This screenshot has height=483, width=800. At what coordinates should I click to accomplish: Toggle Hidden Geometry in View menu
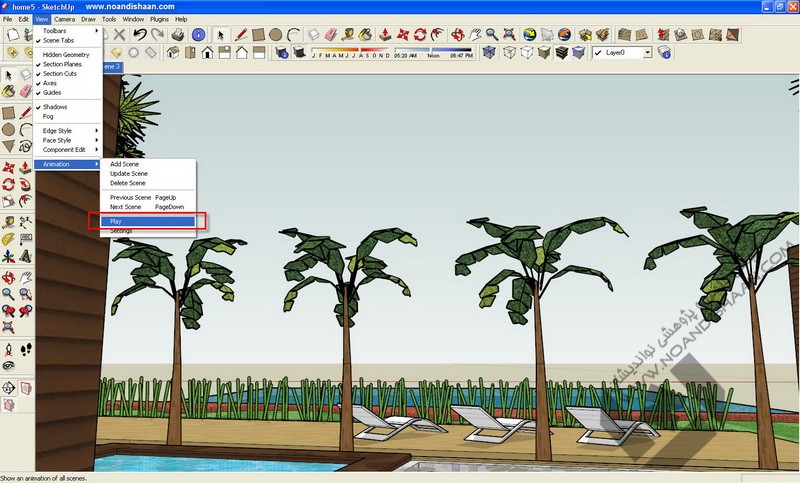point(66,54)
